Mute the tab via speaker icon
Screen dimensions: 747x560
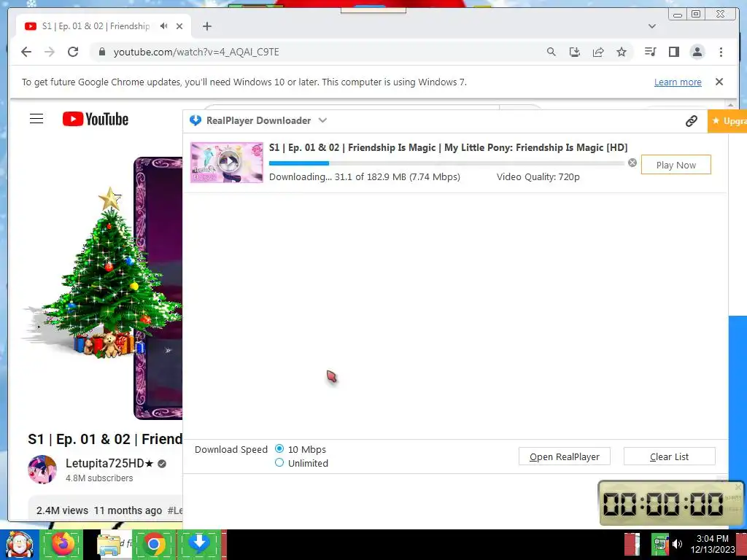[164, 26]
